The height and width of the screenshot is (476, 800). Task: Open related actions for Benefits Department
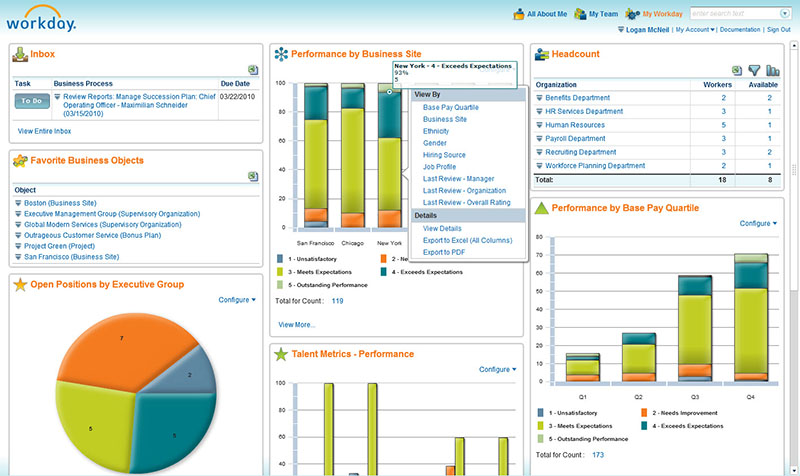click(540, 98)
